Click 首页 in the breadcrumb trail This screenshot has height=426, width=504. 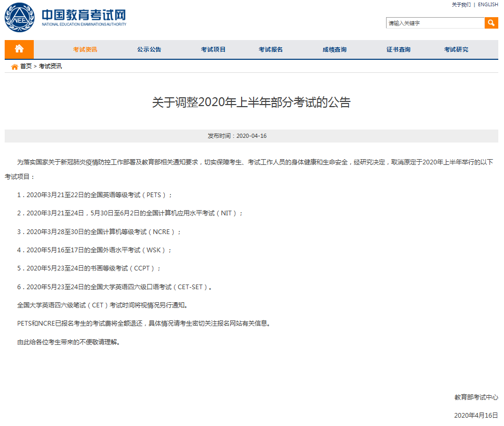point(26,67)
